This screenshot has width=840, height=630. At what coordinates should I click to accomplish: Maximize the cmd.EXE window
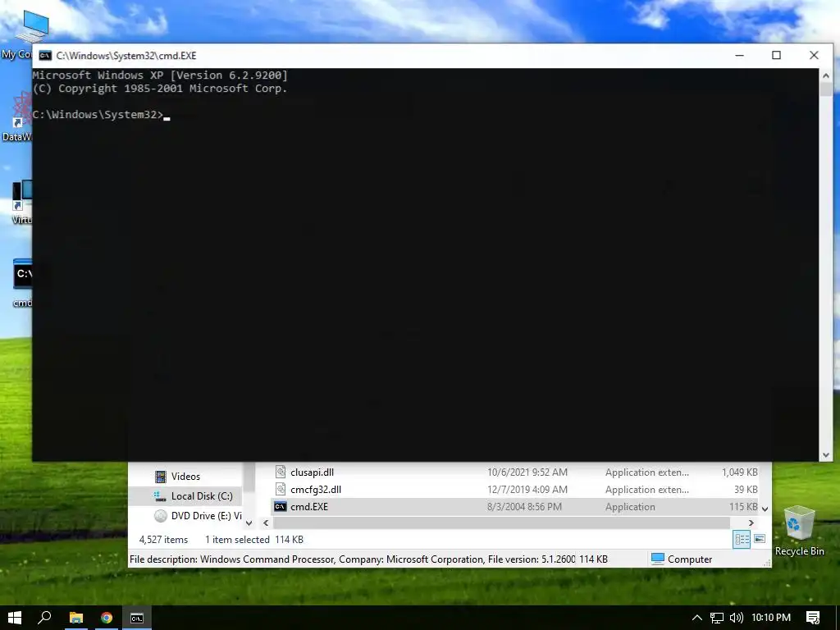(776, 55)
